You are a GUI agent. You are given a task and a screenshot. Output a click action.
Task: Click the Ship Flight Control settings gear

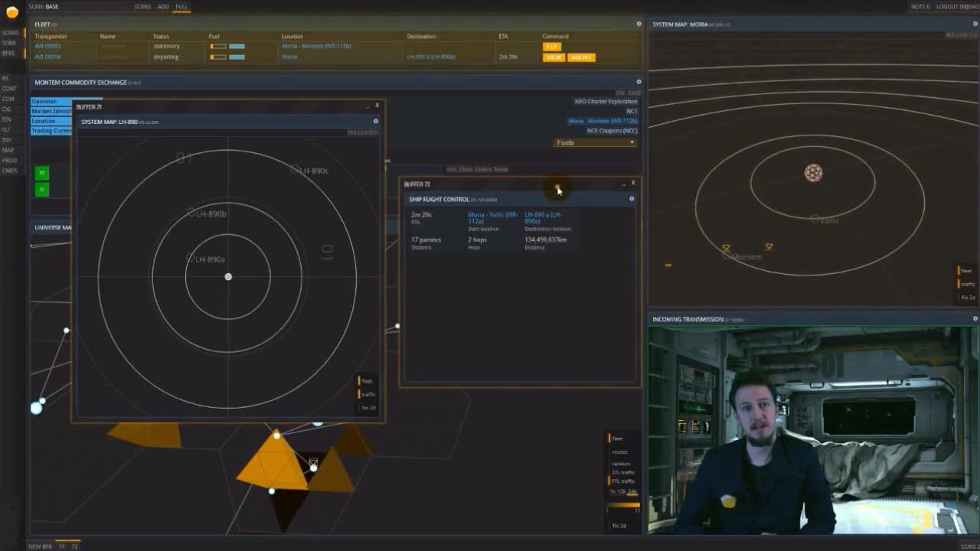click(x=631, y=199)
